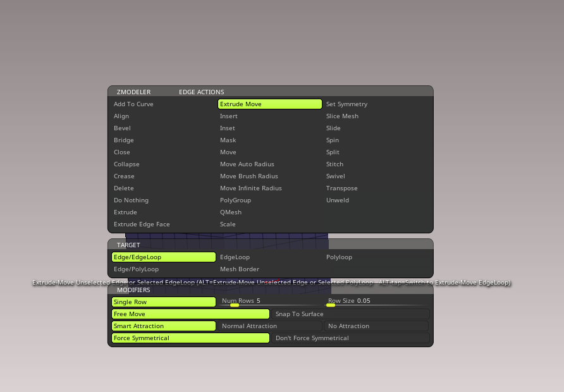
Task: Choose Collapse in Edge Actions
Action: click(x=126, y=164)
